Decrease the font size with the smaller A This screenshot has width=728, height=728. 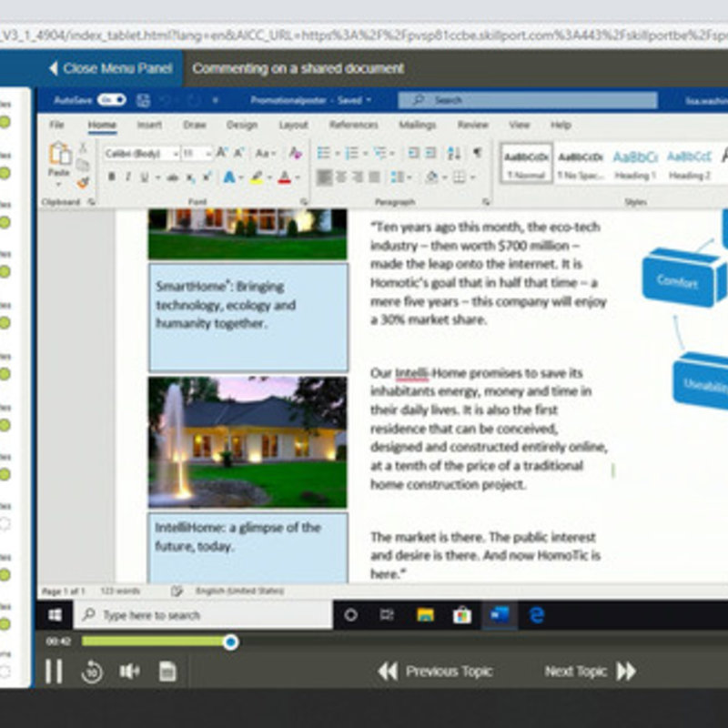pos(238,153)
